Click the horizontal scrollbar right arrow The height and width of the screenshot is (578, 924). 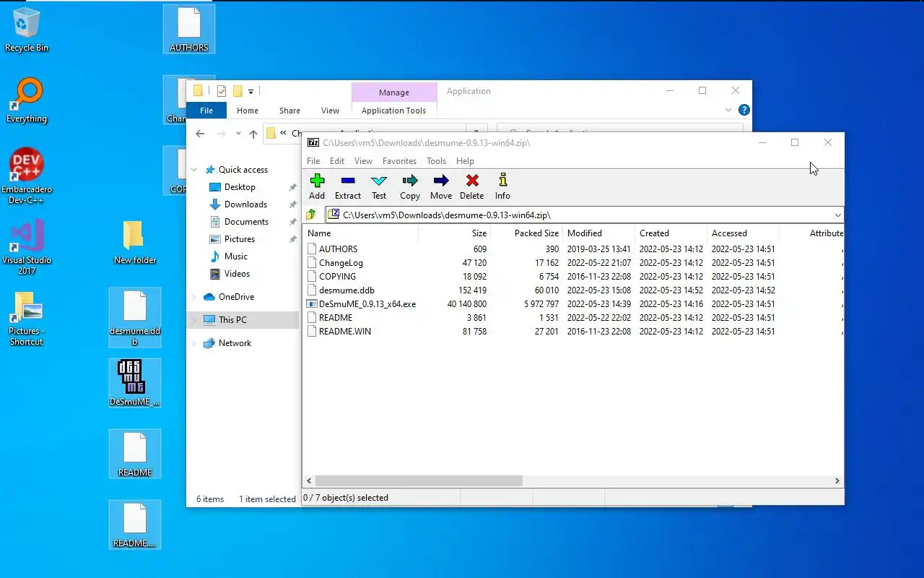pos(837,480)
